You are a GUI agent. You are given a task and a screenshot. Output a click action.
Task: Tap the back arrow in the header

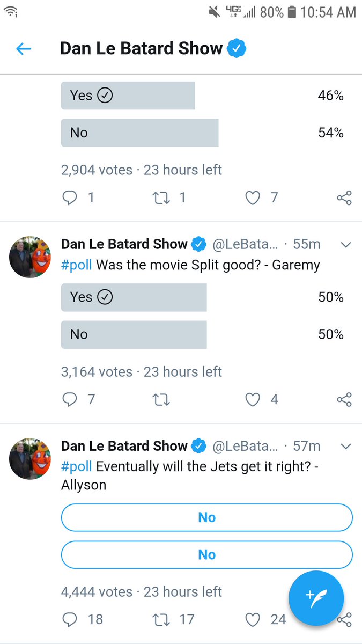coord(24,49)
